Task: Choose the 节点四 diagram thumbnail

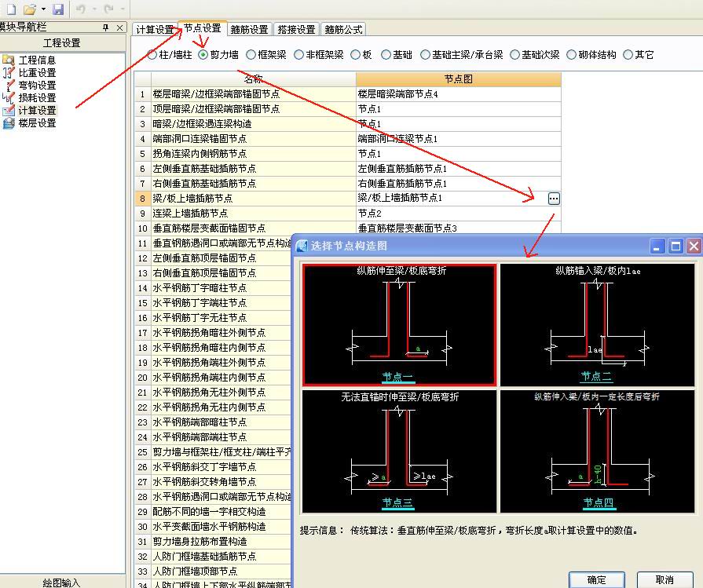Action: pyautogui.click(x=597, y=451)
